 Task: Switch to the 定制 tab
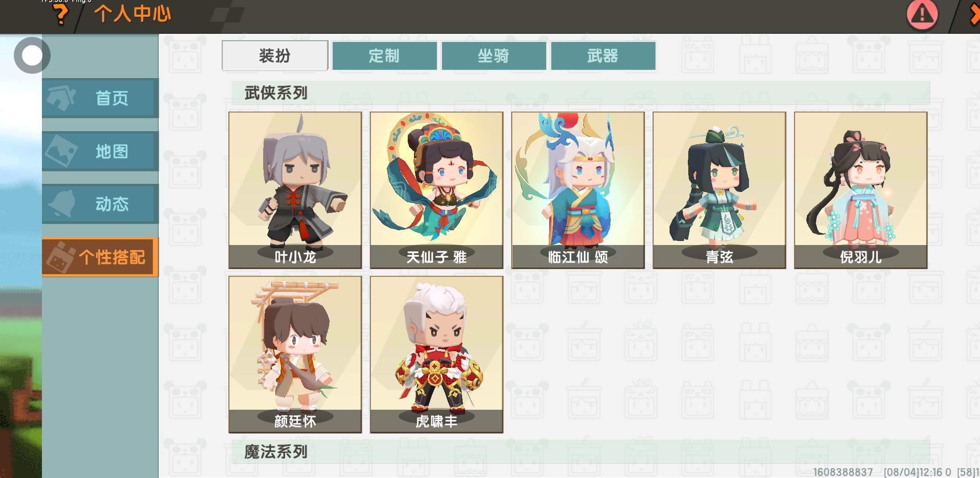(x=385, y=56)
